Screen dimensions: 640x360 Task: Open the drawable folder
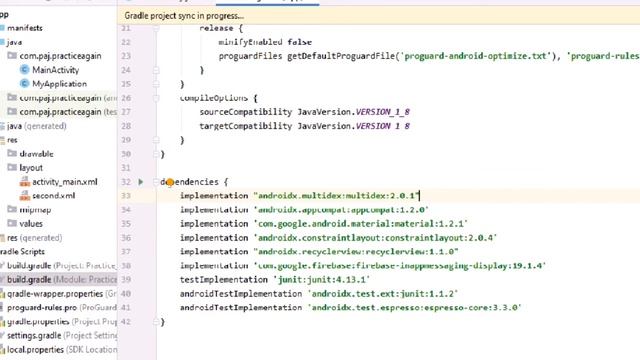36,154
